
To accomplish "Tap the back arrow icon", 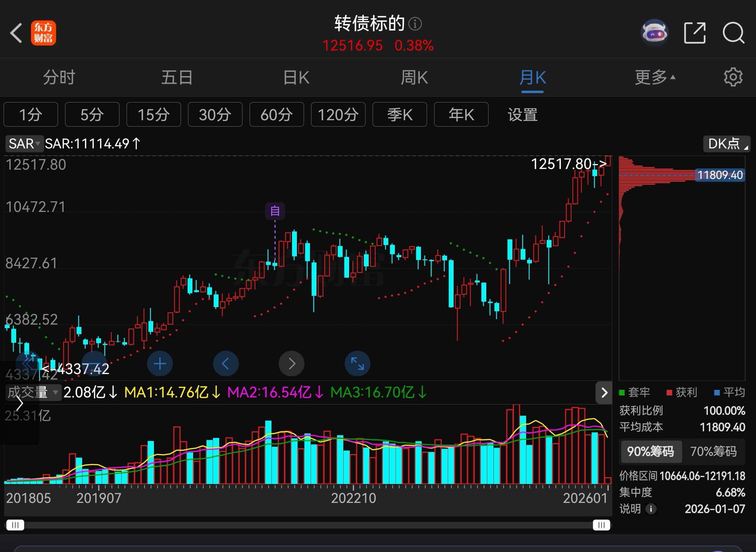I will [16, 33].
